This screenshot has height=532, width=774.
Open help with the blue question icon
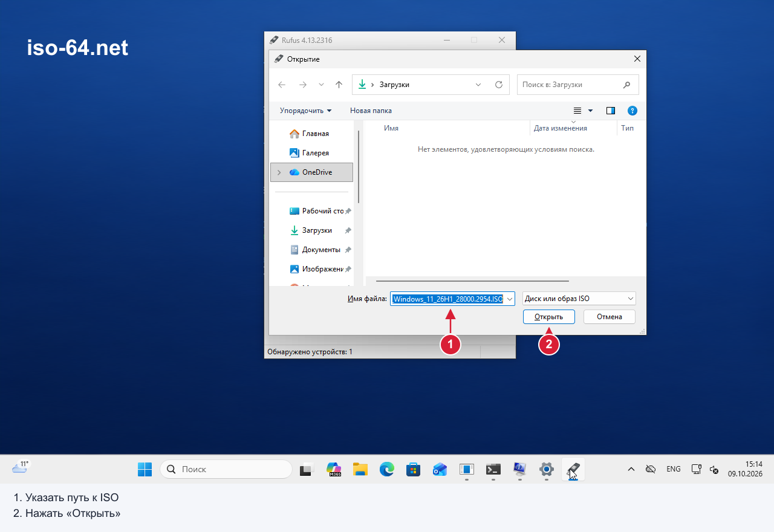coord(633,111)
